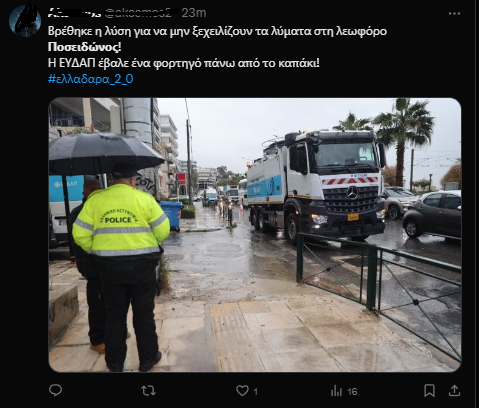Retweet this post using the arrows icon

(148, 390)
